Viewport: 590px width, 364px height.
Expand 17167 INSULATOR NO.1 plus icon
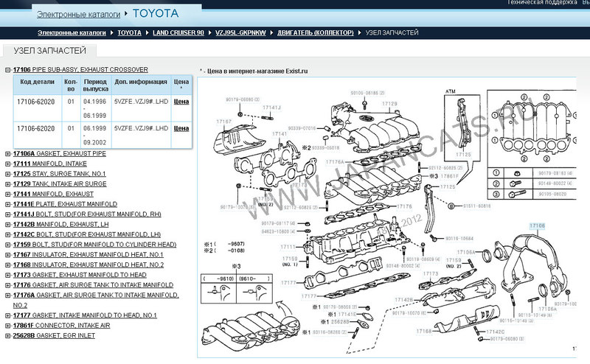[8, 255]
